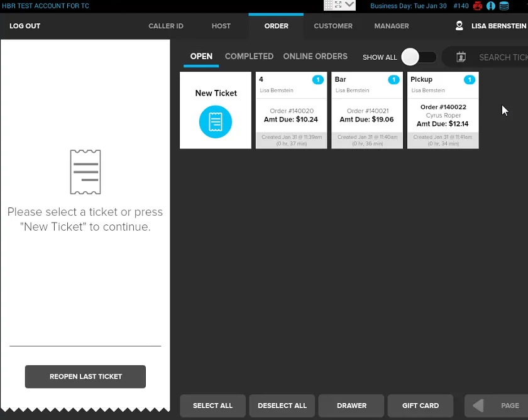Show the Open tickets tab

click(x=201, y=56)
